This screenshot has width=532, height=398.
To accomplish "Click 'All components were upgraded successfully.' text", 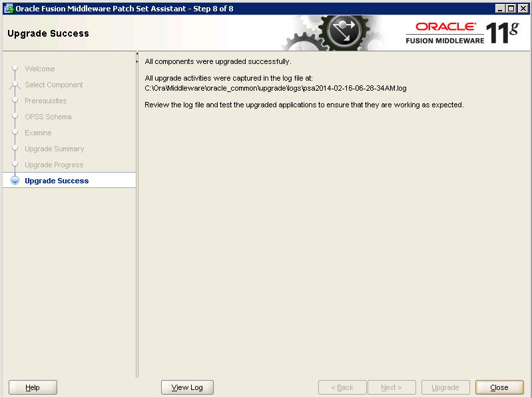I will (x=218, y=61).
